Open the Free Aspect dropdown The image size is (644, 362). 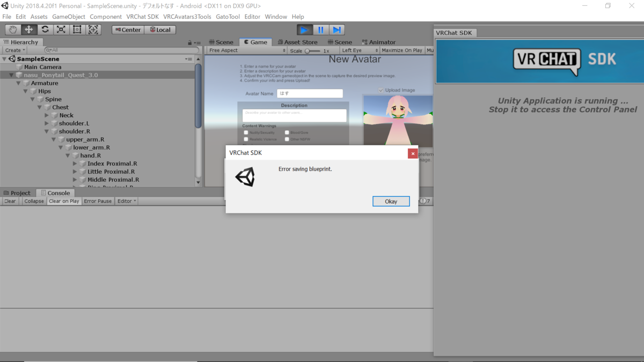(247, 50)
